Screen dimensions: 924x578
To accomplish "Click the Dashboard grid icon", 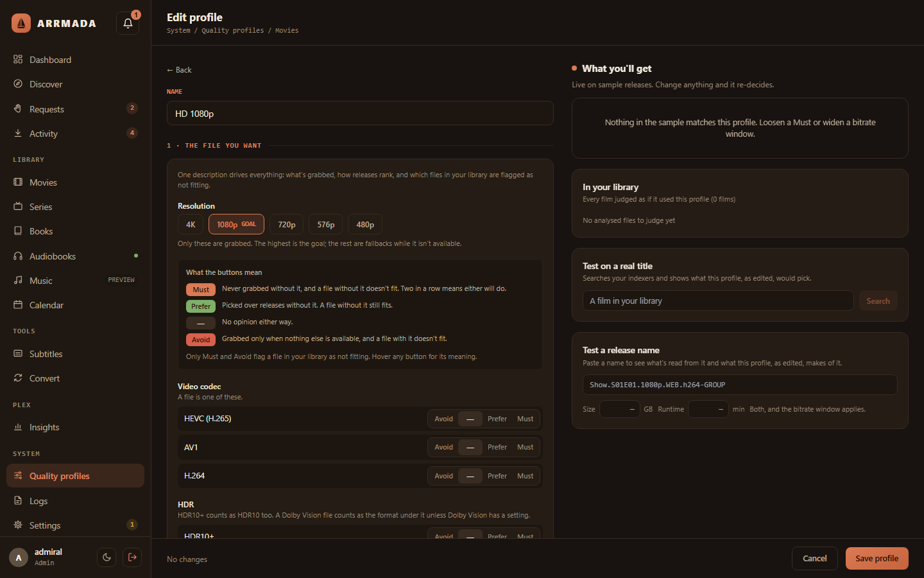I will pyautogui.click(x=18, y=59).
